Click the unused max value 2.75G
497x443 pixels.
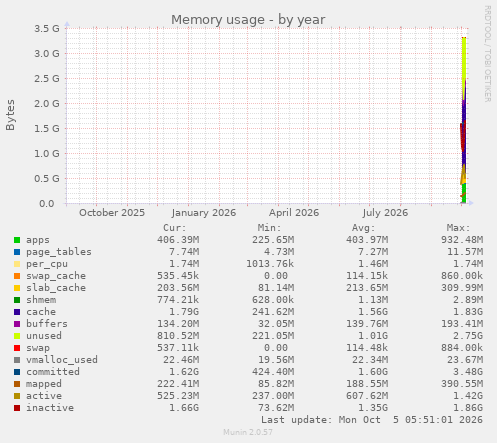tap(468, 336)
